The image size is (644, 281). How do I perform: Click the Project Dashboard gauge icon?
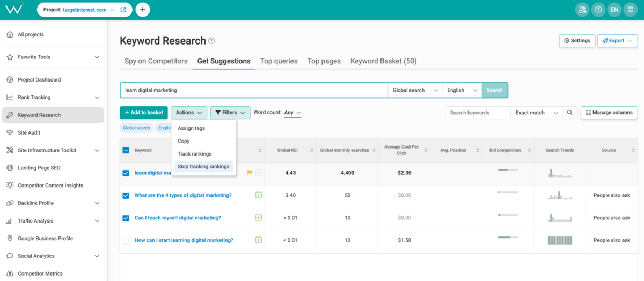click(10, 80)
